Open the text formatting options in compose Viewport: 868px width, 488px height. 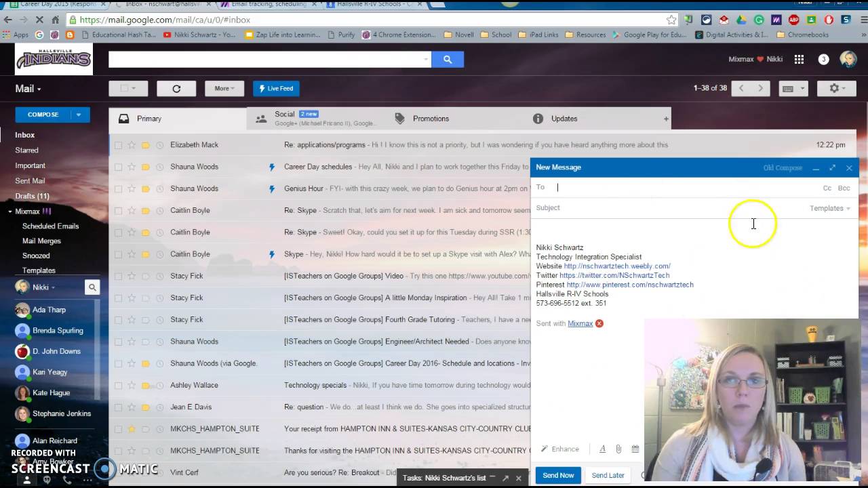(x=602, y=449)
